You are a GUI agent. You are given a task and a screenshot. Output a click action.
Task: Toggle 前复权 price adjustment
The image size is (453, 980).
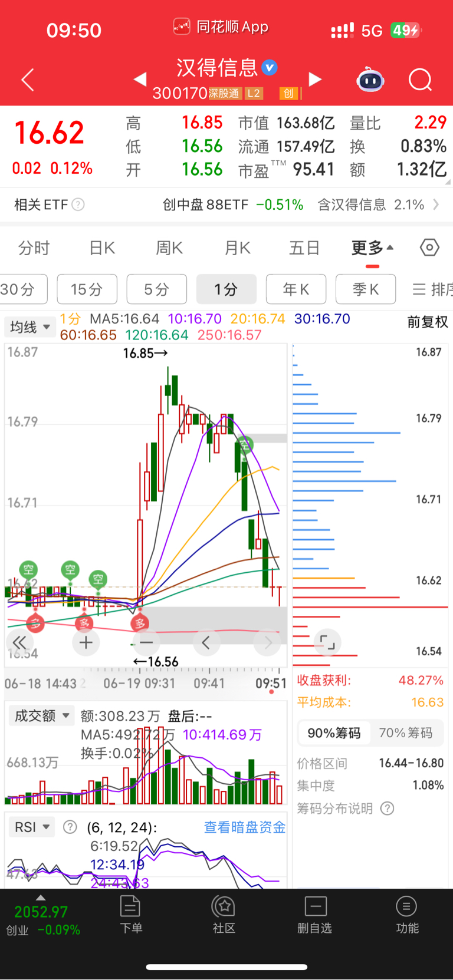(428, 322)
